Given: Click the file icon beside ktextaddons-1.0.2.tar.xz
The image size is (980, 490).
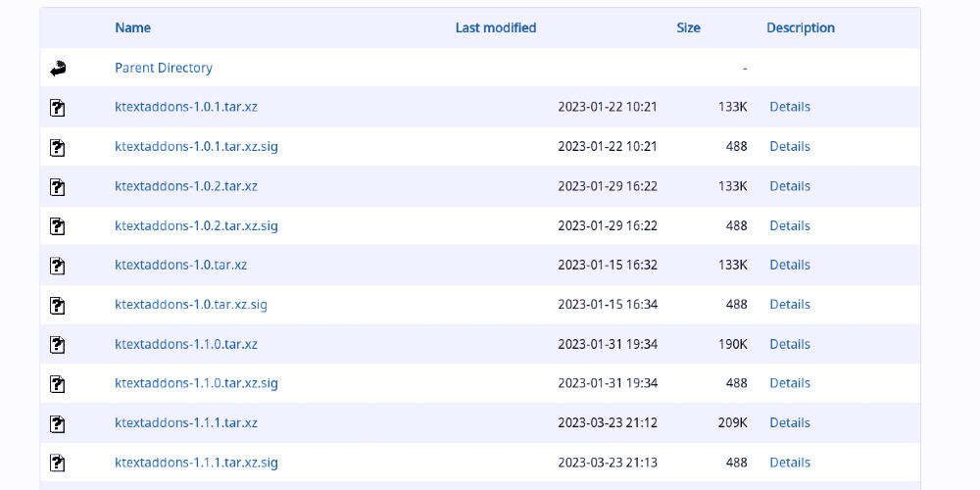Looking at the screenshot, I should click(x=58, y=186).
